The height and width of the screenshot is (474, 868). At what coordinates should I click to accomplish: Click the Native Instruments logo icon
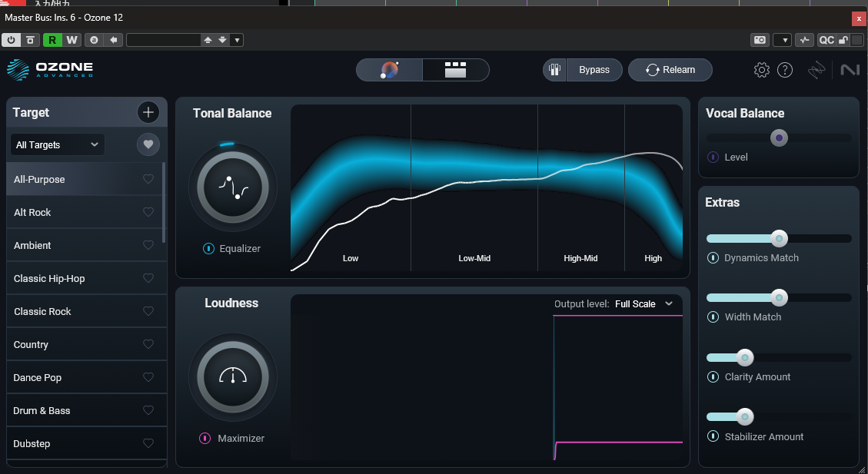tap(850, 70)
